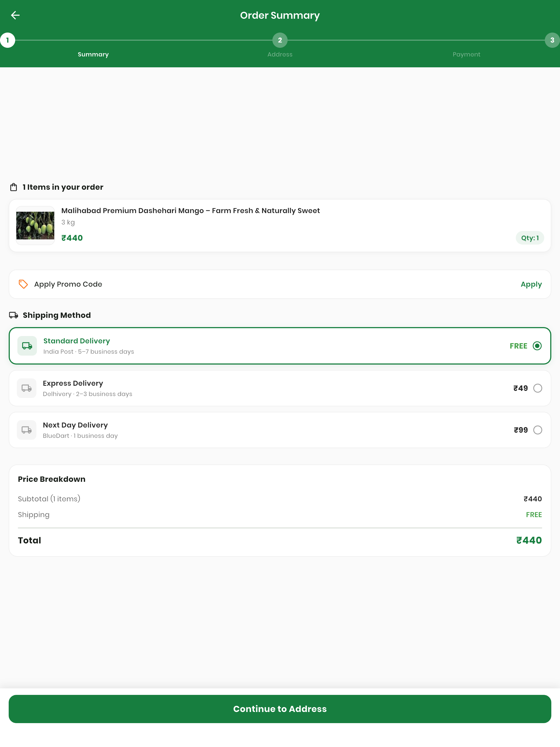560x747 pixels.
Task: Apply the promo code
Action: click(531, 284)
